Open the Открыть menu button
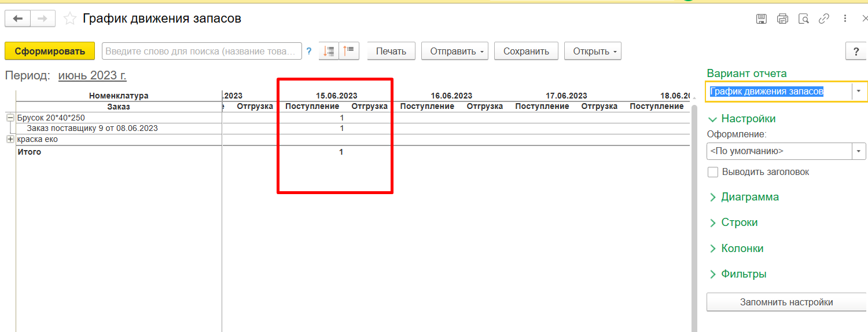The width and height of the screenshot is (868, 332). pos(592,51)
